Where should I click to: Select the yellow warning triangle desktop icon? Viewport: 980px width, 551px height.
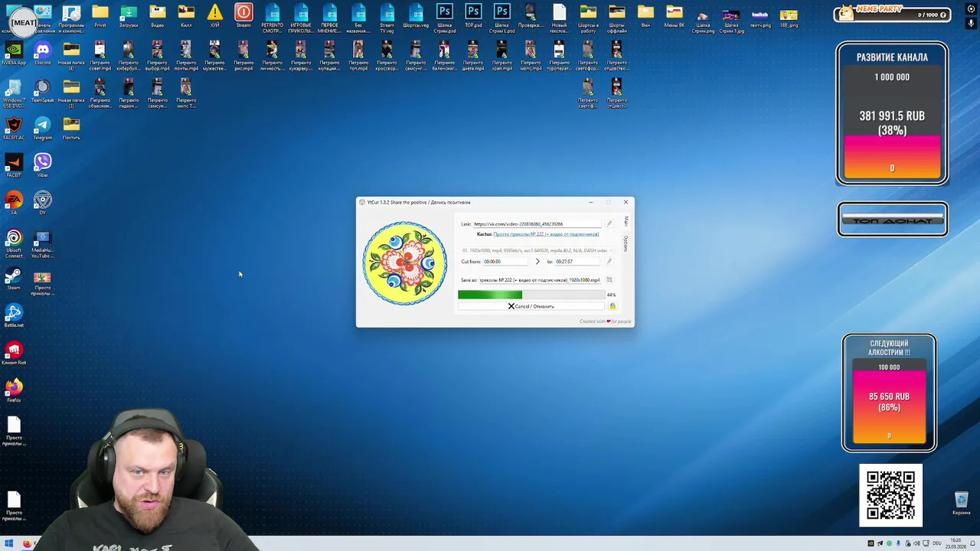tap(215, 15)
